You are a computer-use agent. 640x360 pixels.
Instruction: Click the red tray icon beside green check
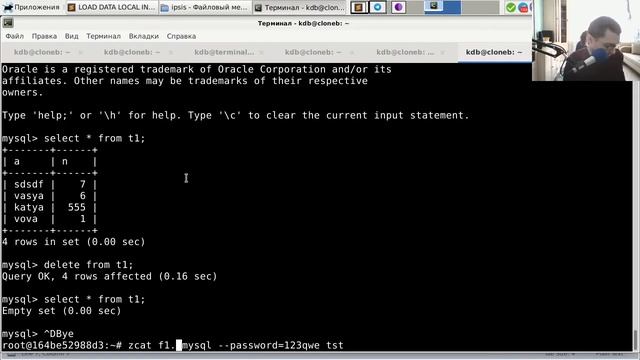pyautogui.click(x=523, y=7)
